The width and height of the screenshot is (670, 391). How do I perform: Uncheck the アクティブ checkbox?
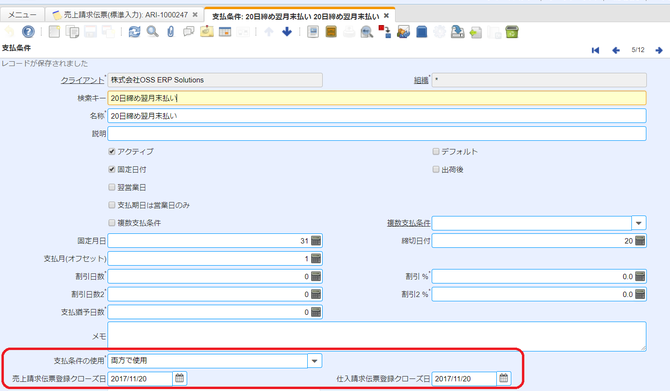pos(112,151)
